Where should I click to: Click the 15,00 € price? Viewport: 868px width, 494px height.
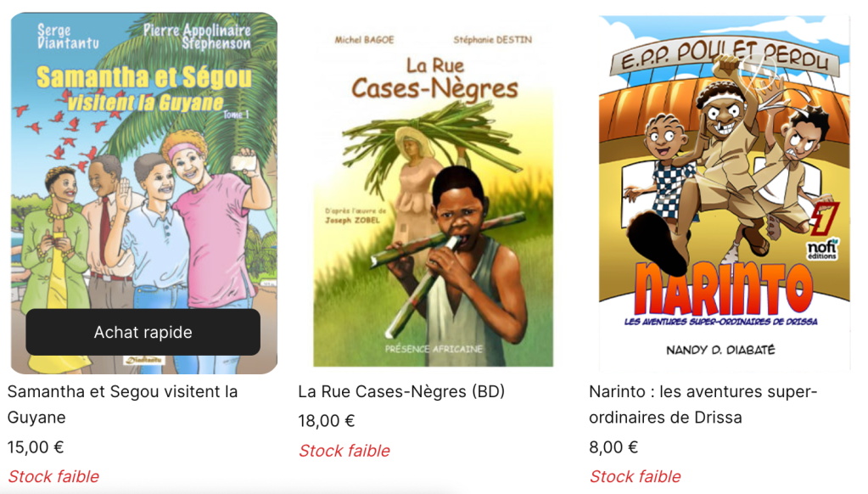coord(36,447)
